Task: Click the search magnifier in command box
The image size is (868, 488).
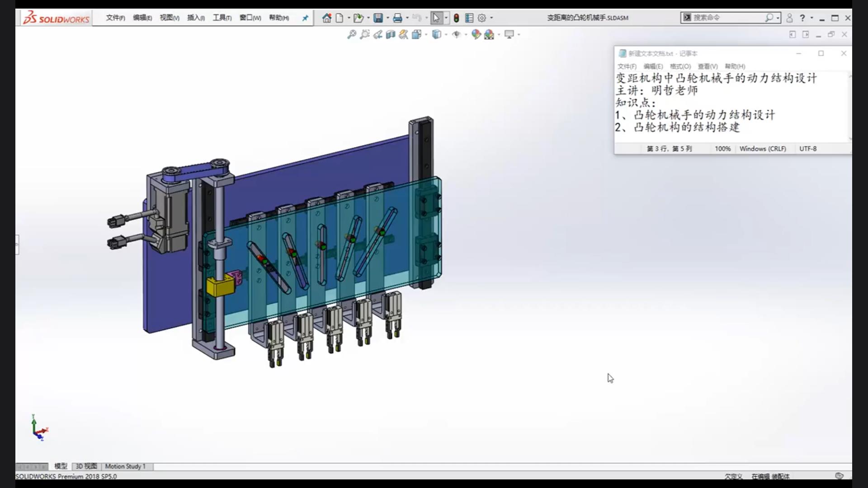Action: point(769,18)
